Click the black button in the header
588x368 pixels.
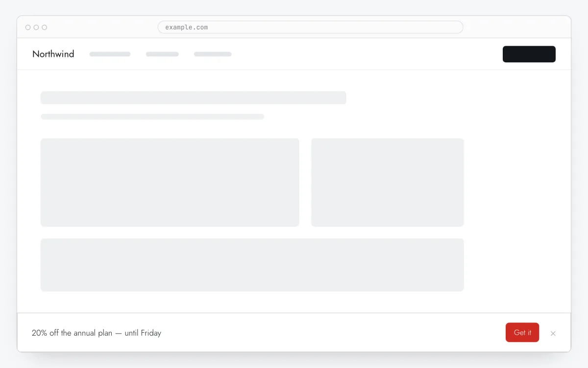[529, 54]
